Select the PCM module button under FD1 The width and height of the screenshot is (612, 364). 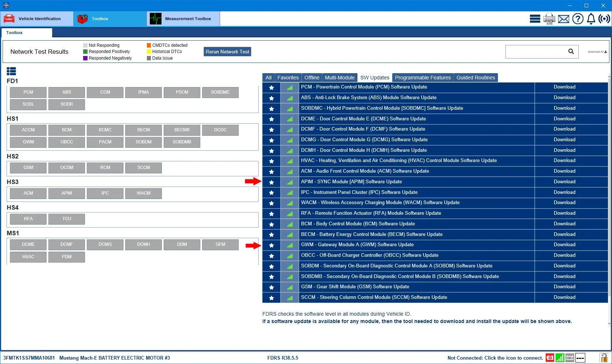click(28, 92)
